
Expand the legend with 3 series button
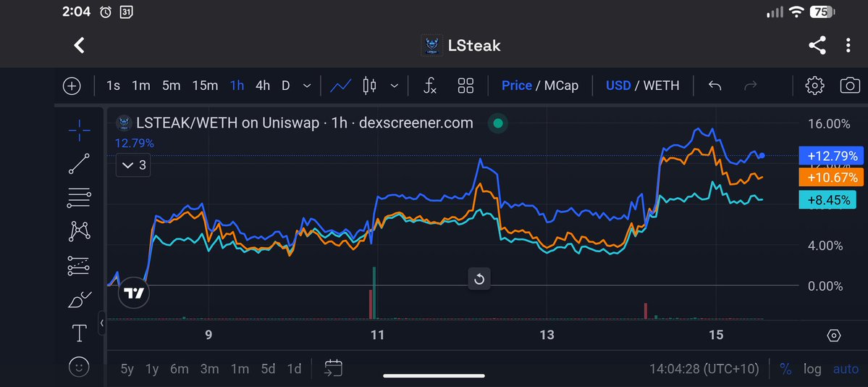pyautogui.click(x=133, y=165)
